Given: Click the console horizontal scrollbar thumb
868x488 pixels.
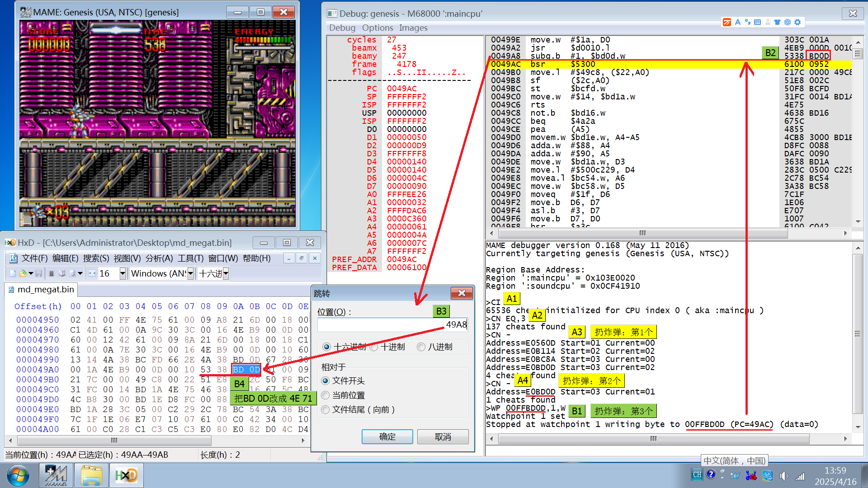Looking at the screenshot, I should [653, 439].
